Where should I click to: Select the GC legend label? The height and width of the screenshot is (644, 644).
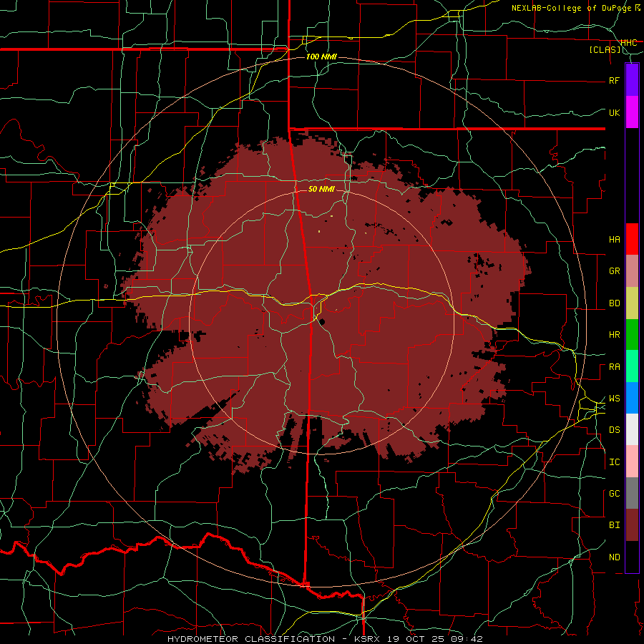click(x=614, y=494)
